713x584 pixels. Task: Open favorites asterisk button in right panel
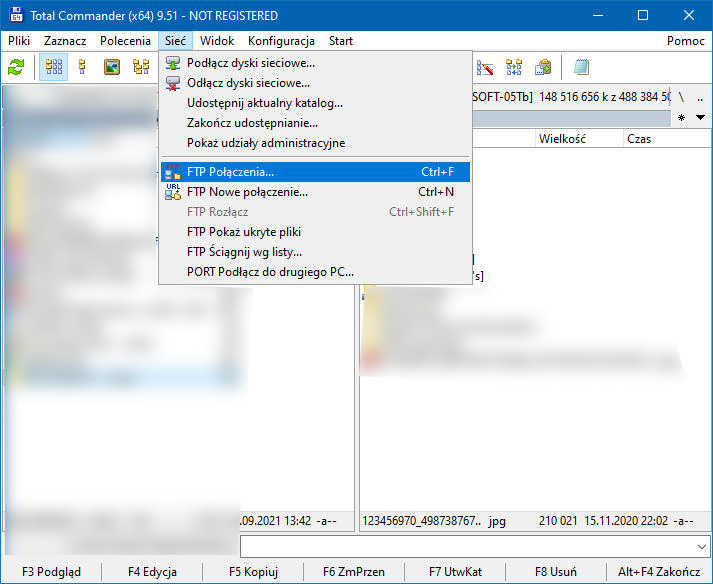point(682,118)
